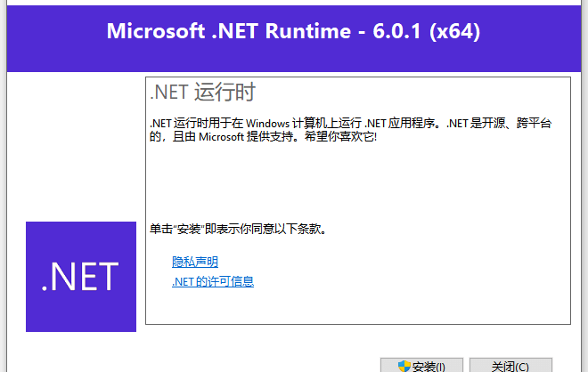Click the Microsoft .NET Runtime 6.0.1 title
588x372 pixels.
click(x=293, y=31)
